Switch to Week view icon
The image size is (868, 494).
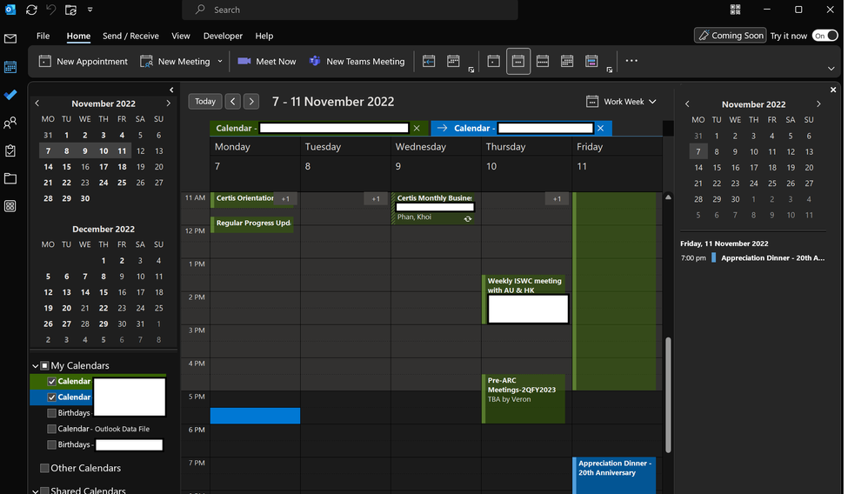point(543,62)
